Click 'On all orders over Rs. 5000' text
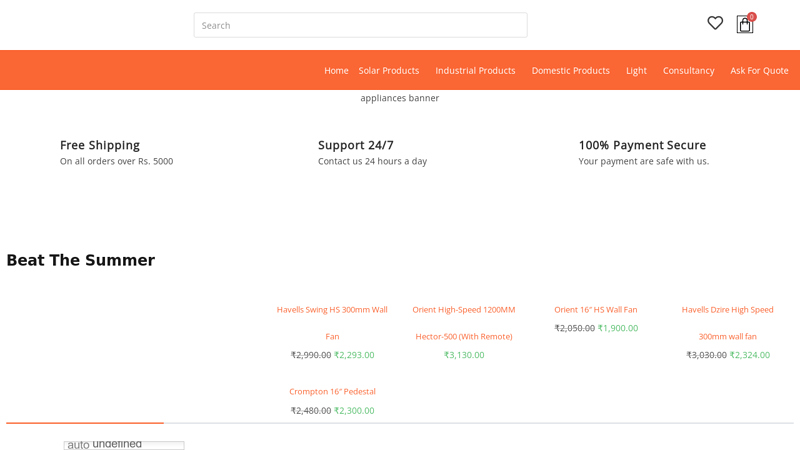800x450 pixels. click(116, 161)
